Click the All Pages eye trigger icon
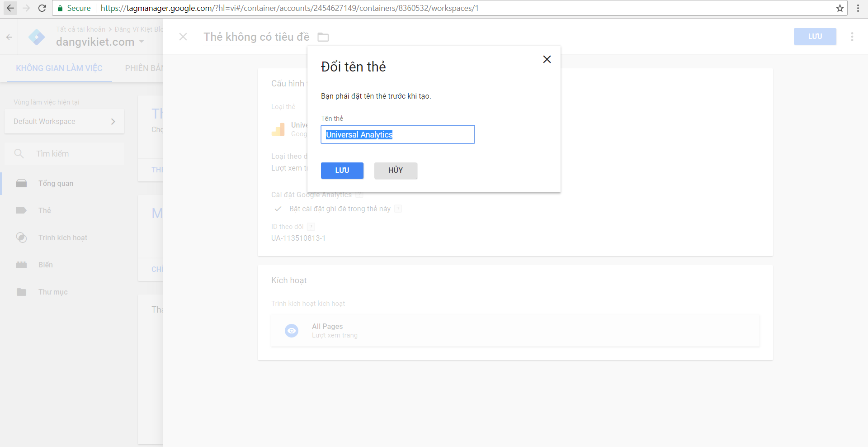This screenshot has width=868, height=447. tap(292, 331)
